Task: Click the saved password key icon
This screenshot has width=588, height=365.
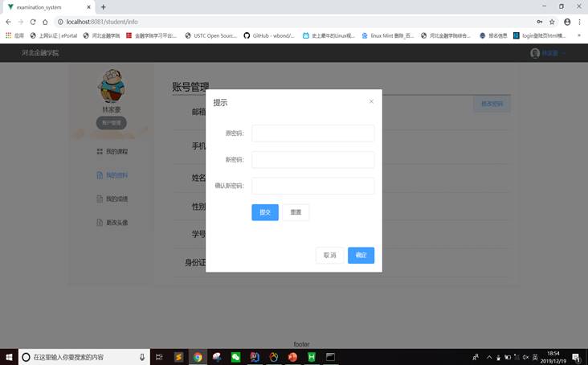Action: (x=540, y=22)
